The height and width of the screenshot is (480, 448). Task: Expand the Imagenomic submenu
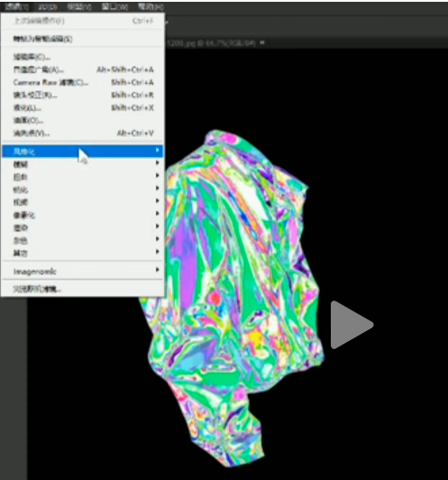(83, 271)
